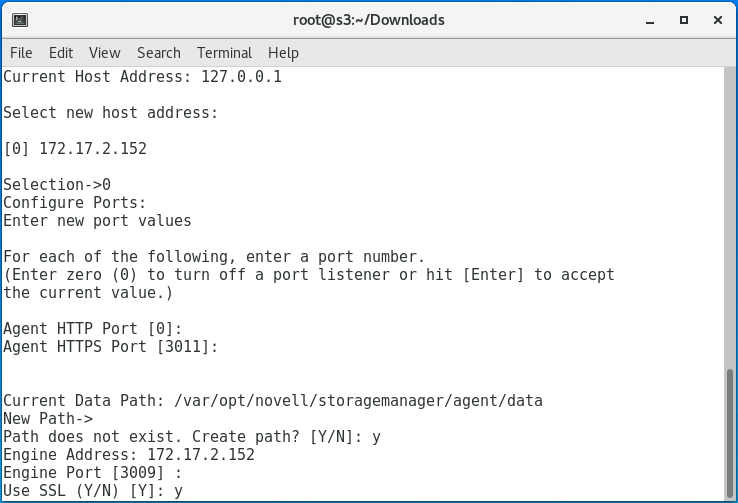
Task: Open the Help menu
Action: (x=283, y=53)
